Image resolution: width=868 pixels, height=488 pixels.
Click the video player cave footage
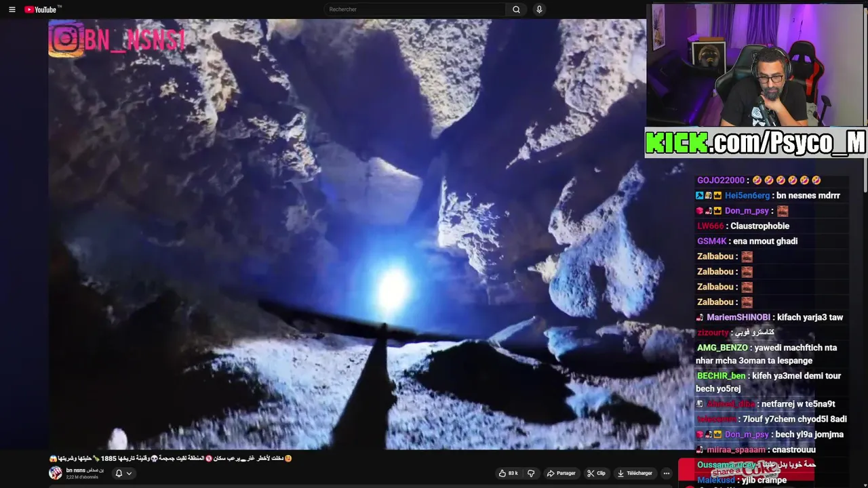347,234
